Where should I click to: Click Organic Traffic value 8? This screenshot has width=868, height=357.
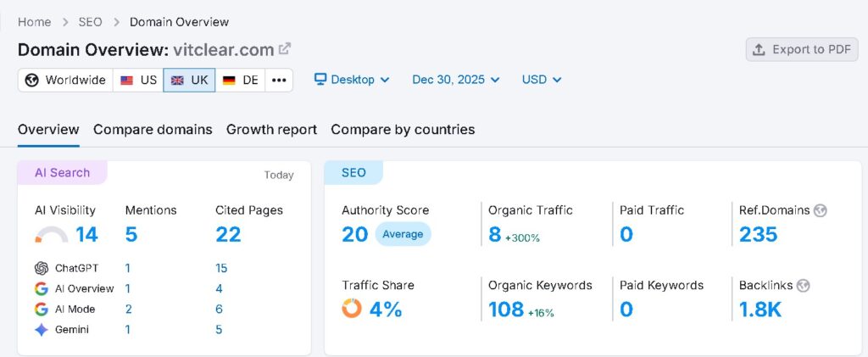point(494,235)
